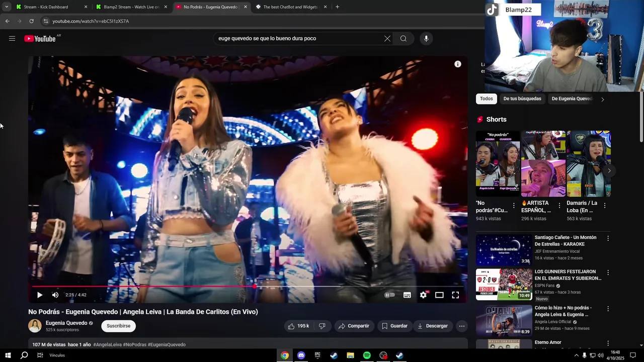
Task: Open the Eugenia Quevedo channel name
Action: click(x=66, y=323)
